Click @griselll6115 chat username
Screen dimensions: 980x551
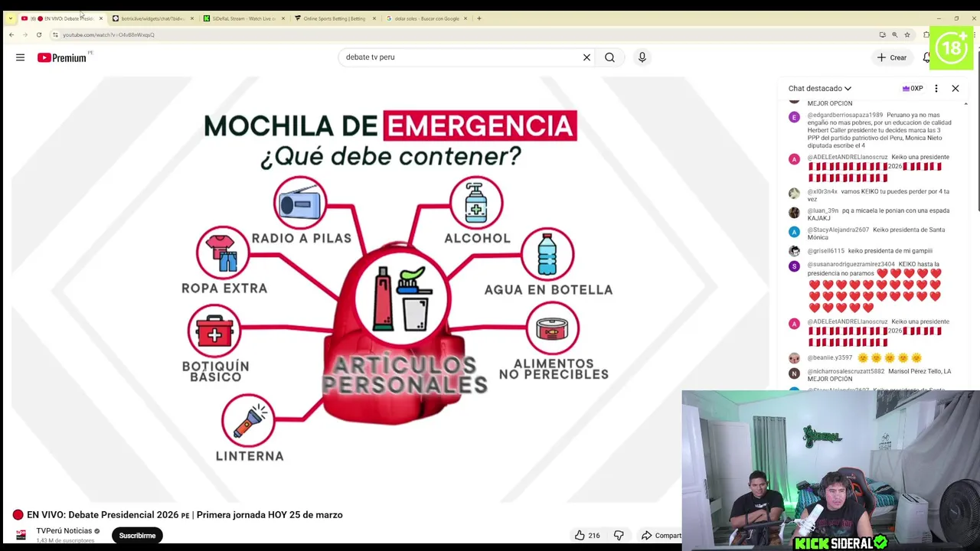click(x=825, y=251)
